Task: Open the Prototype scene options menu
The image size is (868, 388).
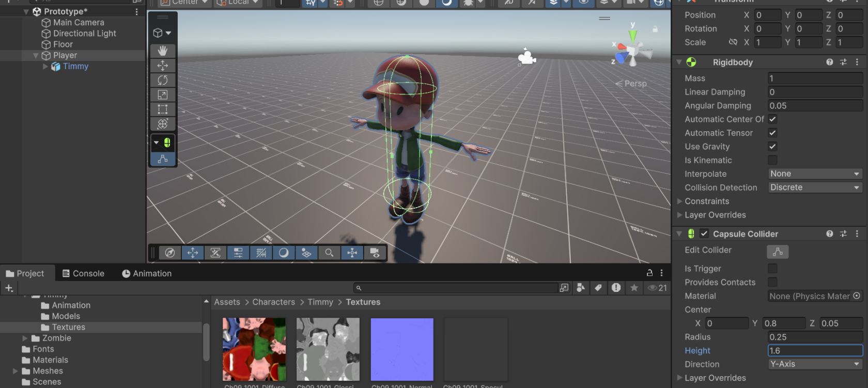Action: tap(137, 11)
